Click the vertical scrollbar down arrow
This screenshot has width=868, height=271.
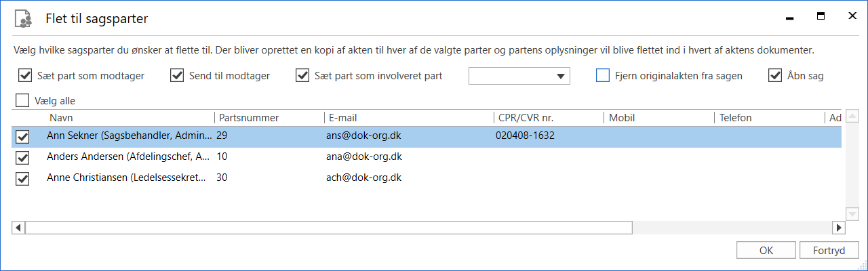[853, 213]
